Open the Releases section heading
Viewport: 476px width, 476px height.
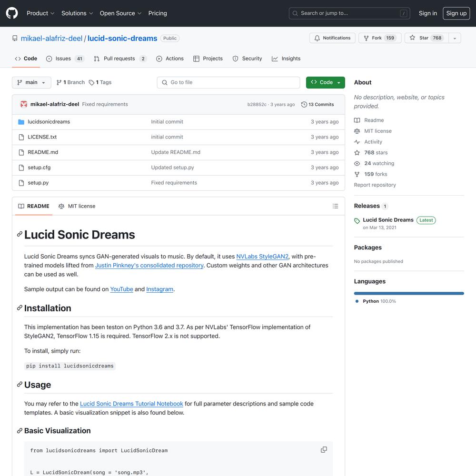coord(367,206)
